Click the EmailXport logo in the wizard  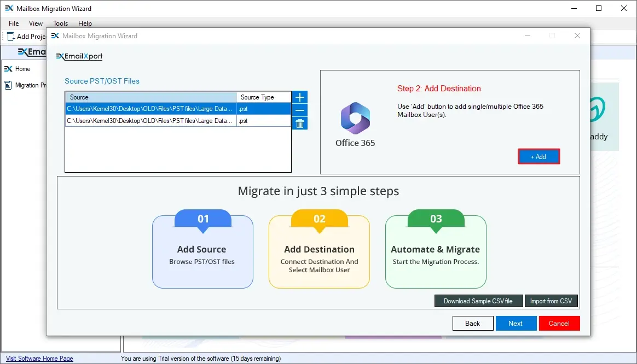pyautogui.click(x=80, y=56)
